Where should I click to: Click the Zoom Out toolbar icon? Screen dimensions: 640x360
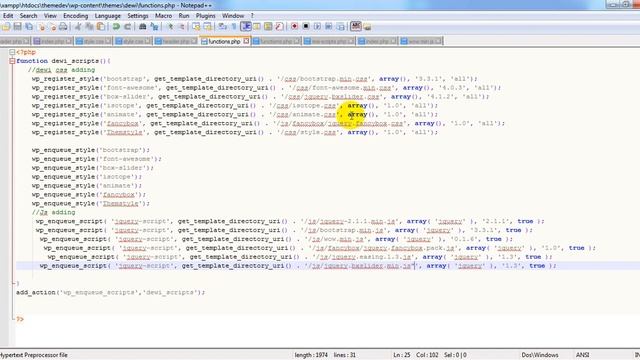[x=181, y=27]
